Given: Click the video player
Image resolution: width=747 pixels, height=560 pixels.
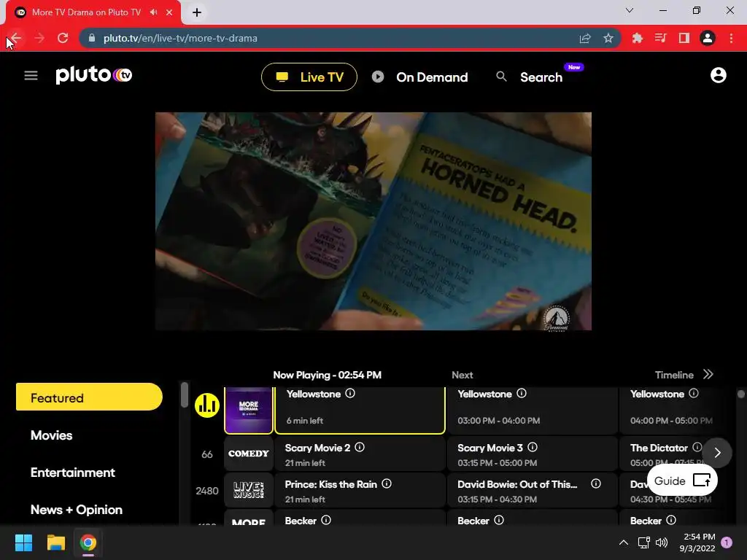Looking at the screenshot, I should 373,222.
